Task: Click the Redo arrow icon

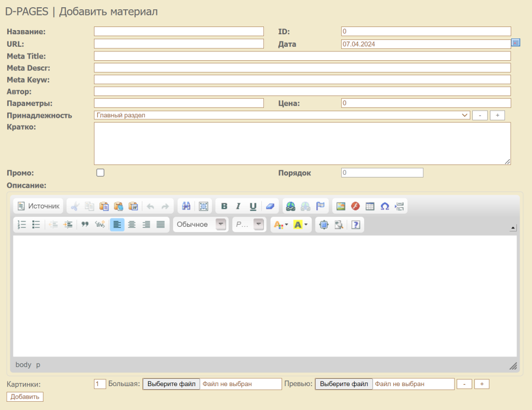Action: tap(165, 206)
